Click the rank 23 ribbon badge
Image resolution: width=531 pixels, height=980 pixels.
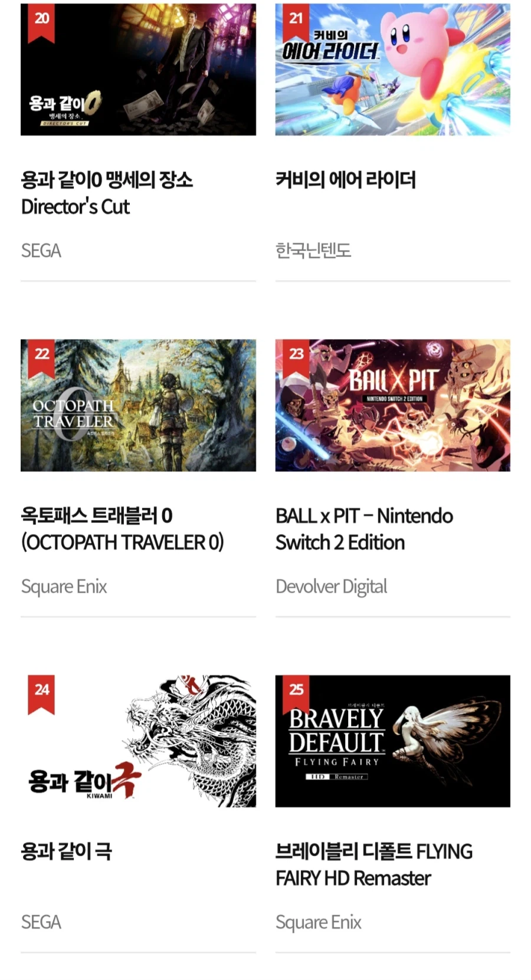pyautogui.click(x=296, y=359)
